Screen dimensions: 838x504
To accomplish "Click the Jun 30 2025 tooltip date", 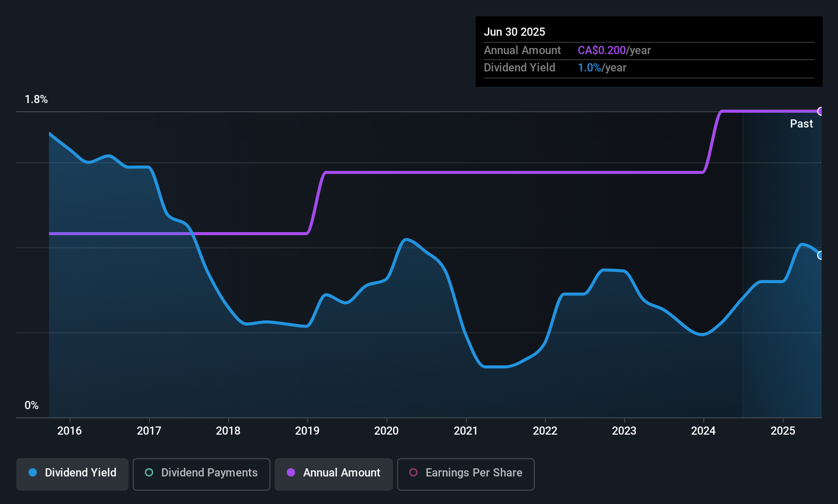I will click(x=514, y=32).
